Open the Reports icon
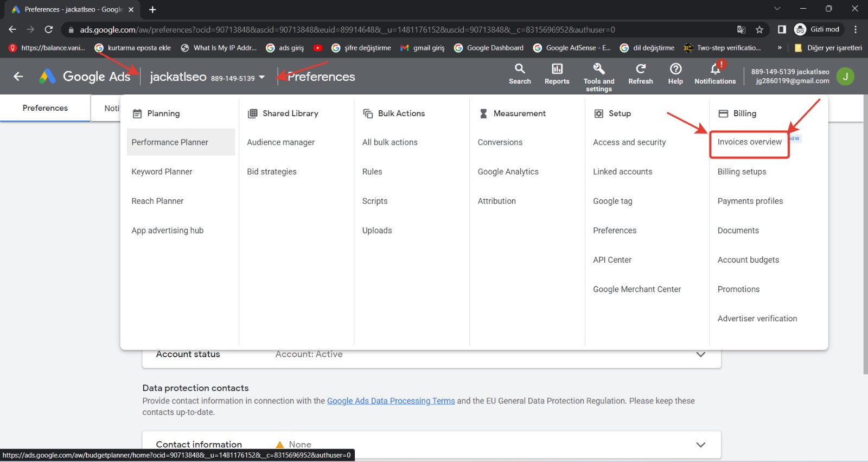This screenshot has height=462, width=868. click(557, 69)
